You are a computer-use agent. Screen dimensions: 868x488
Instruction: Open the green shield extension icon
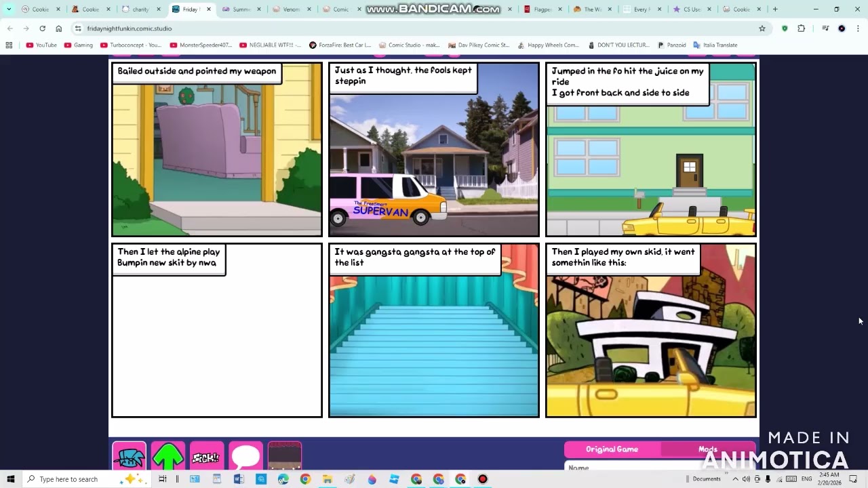(x=785, y=28)
